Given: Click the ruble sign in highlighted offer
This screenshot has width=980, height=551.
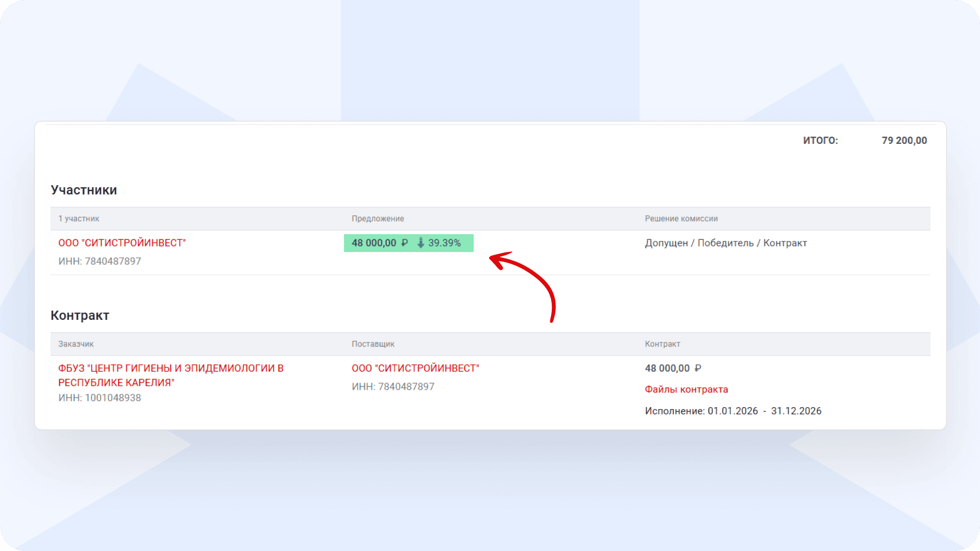Looking at the screenshot, I should 404,243.
